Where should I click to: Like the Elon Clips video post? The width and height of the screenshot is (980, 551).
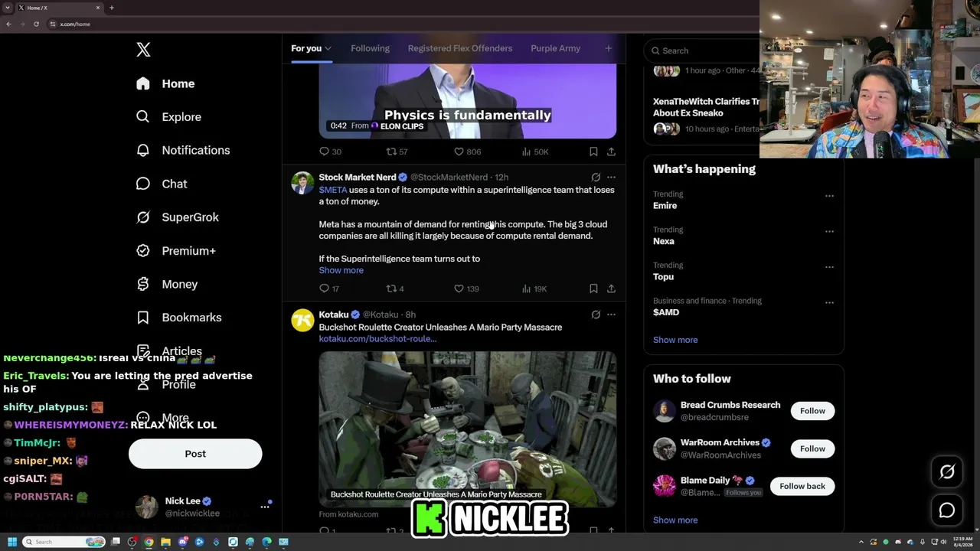click(x=459, y=152)
